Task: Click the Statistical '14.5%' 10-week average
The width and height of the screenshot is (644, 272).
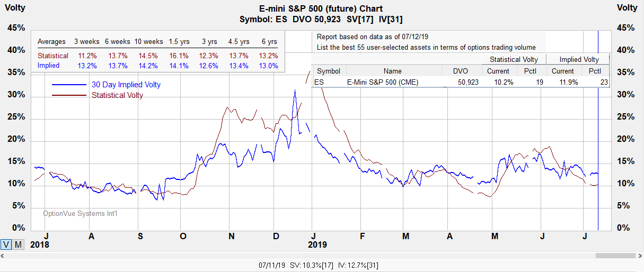Action: coord(148,56)
